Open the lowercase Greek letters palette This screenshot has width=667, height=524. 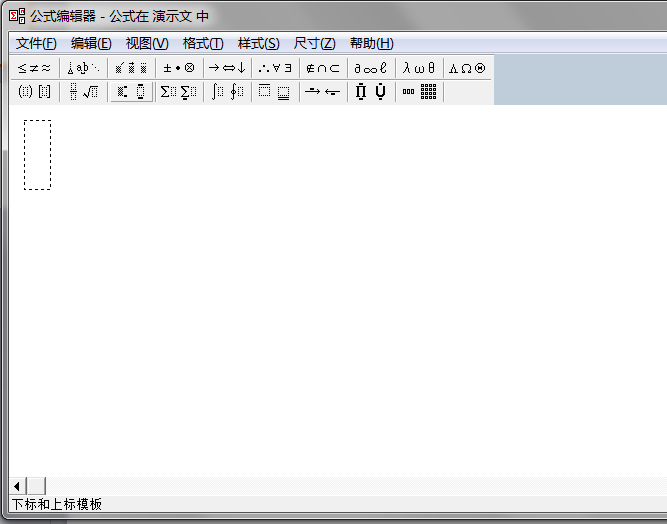click(x=419, y=68)
